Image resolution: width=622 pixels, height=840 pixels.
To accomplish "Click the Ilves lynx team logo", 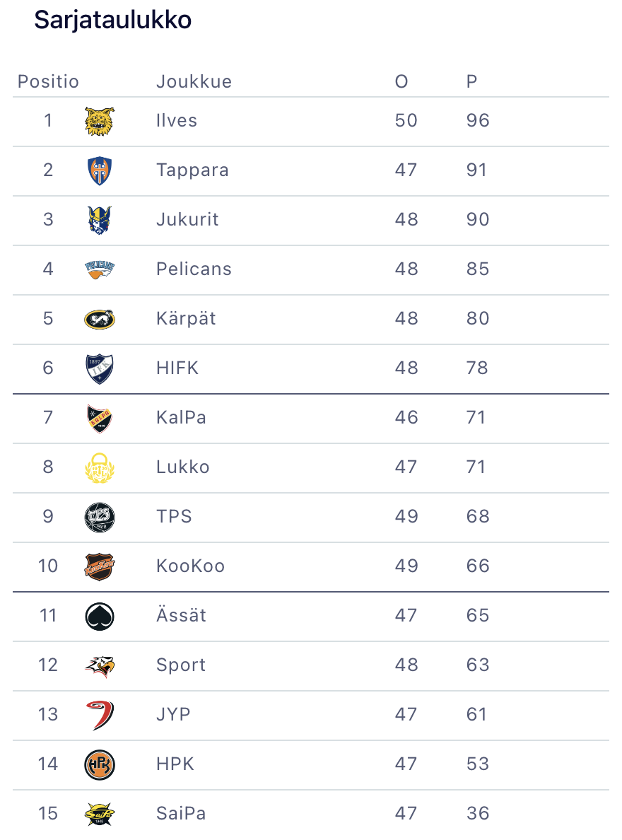I will click(x=99, y=121).
